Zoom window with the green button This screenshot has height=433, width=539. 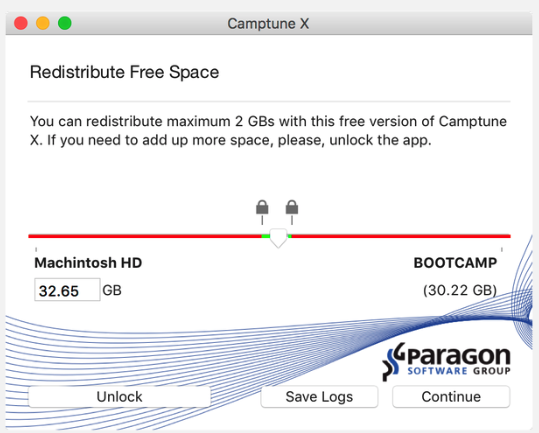pos(65,23)
